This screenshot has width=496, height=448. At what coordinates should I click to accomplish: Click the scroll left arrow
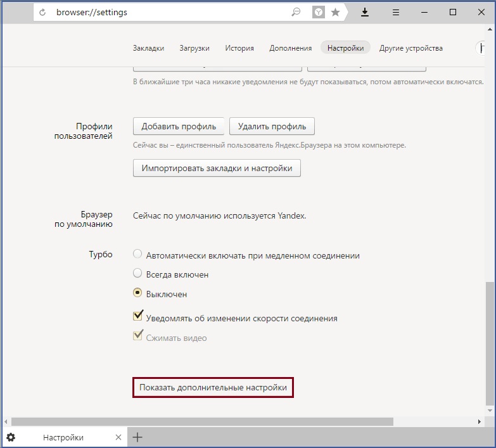coord(6,422)
